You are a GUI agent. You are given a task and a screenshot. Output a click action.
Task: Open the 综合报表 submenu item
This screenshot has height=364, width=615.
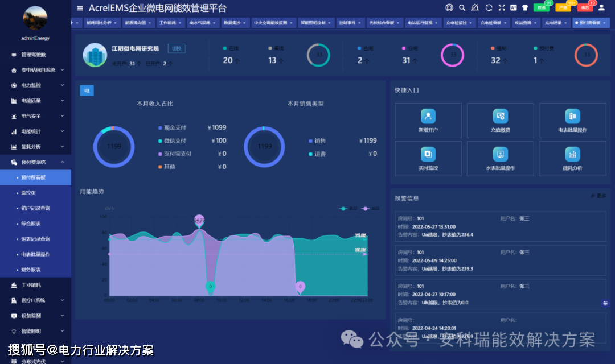tap(35, 224)
